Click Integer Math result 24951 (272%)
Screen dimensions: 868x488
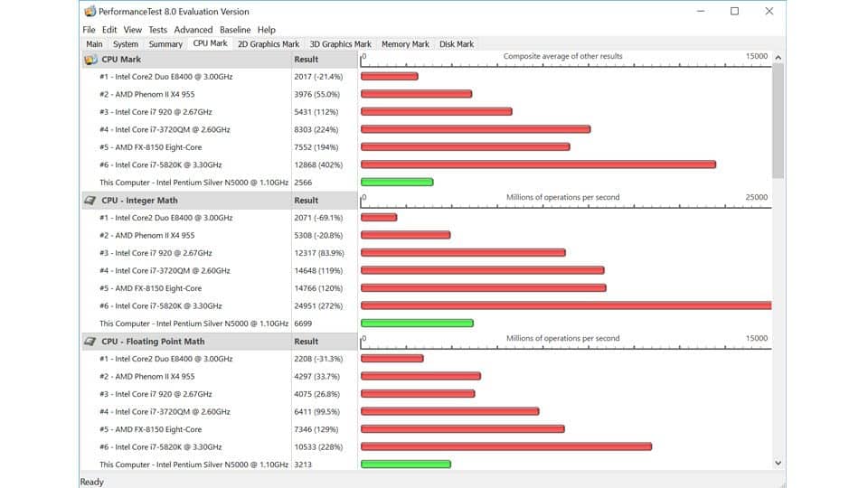318,306
